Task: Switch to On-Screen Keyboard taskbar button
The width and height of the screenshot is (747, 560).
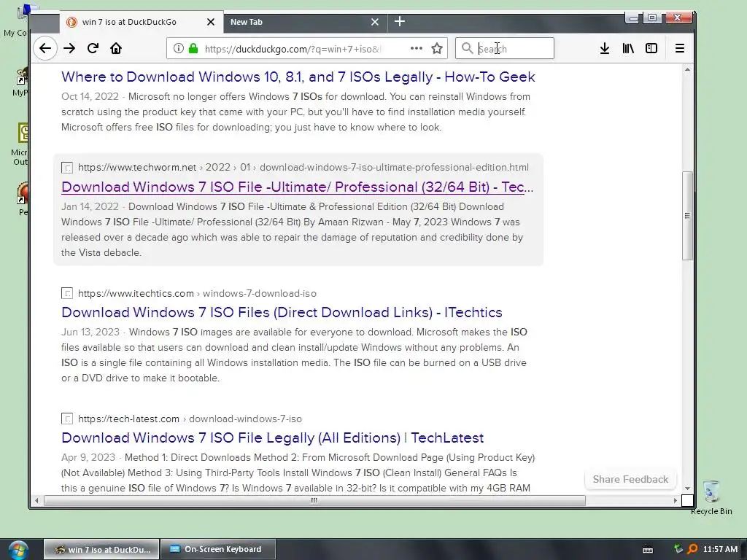Action: (x=217, y=550)
